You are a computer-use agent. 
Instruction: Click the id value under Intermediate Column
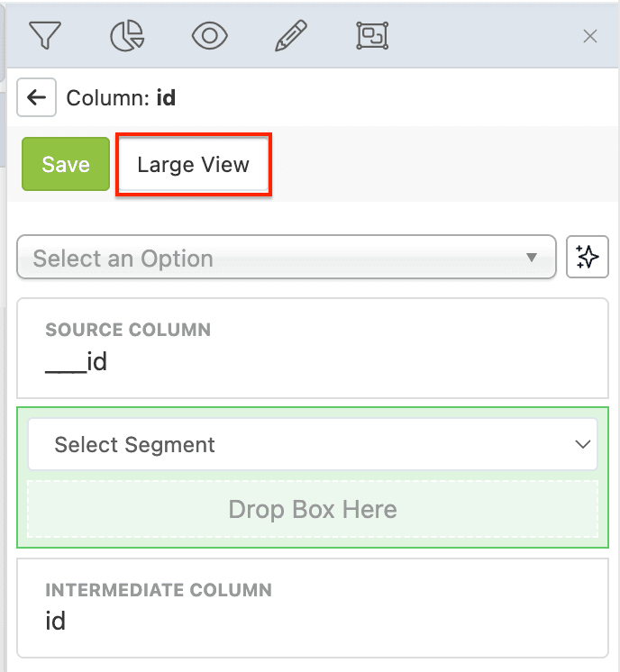pos(56,622)
